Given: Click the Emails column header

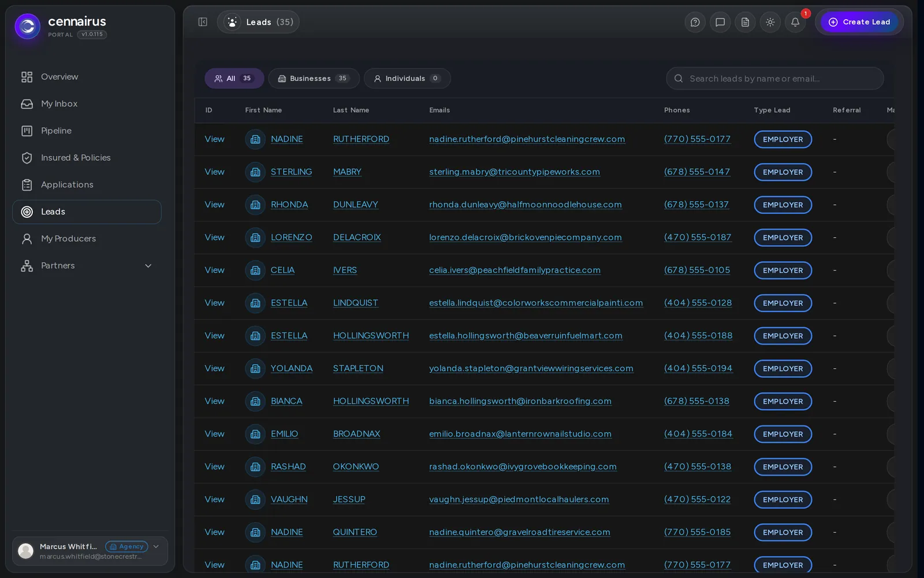Looking at the screenshot, I should click(x=439, y=110).
